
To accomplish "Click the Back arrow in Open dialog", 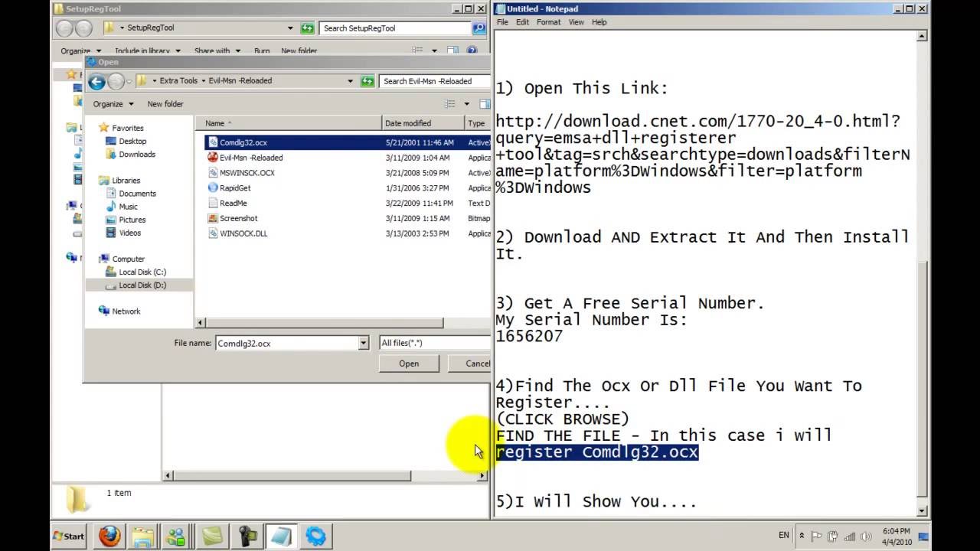I will coord(96,80).
